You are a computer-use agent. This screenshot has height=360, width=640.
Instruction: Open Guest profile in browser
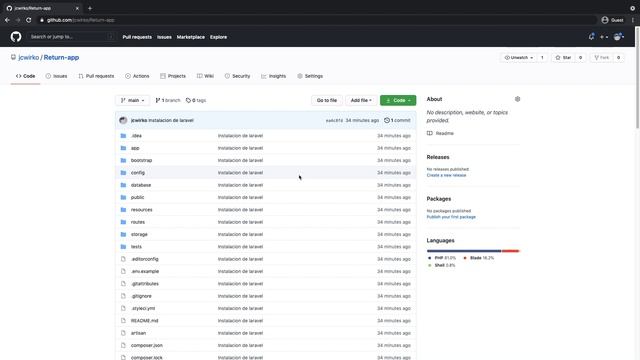612,20
